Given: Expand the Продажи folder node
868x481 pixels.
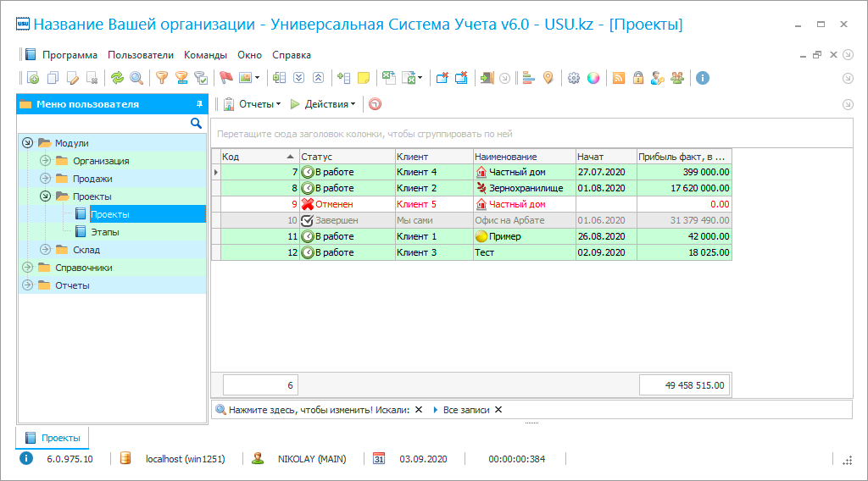Looking at the screenshot, I should pos(46,179).
